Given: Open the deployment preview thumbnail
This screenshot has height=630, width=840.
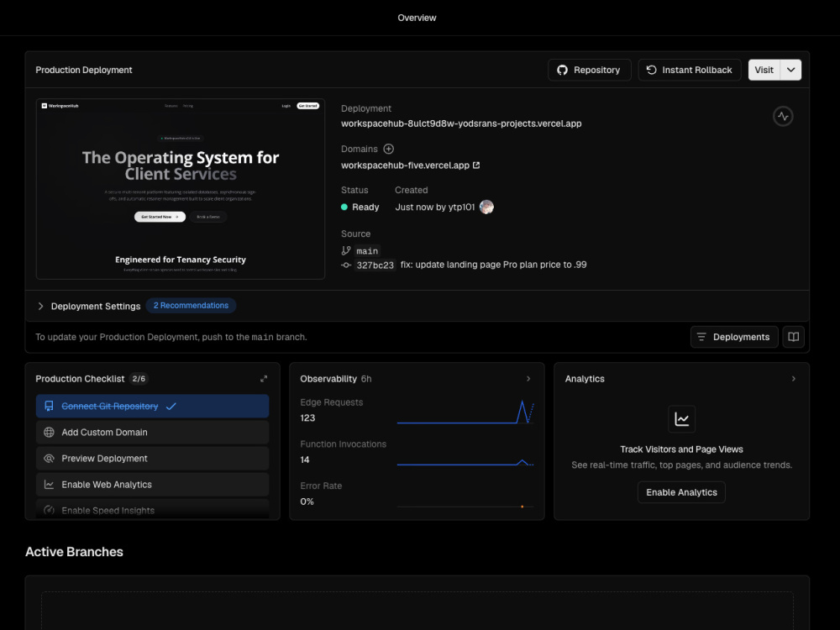Looking at the screenshot, I should (181, 189).
